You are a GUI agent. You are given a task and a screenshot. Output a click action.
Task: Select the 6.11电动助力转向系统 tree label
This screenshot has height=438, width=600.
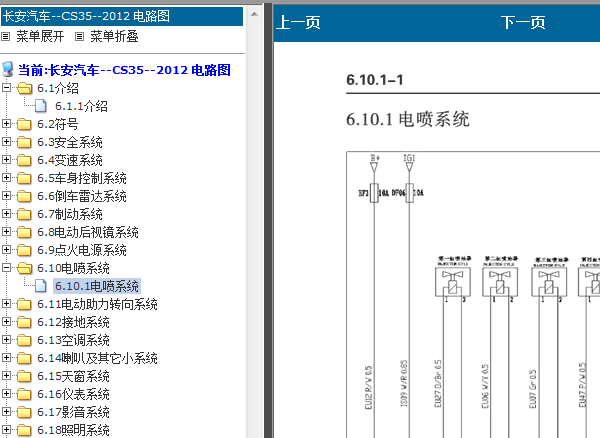97,304
